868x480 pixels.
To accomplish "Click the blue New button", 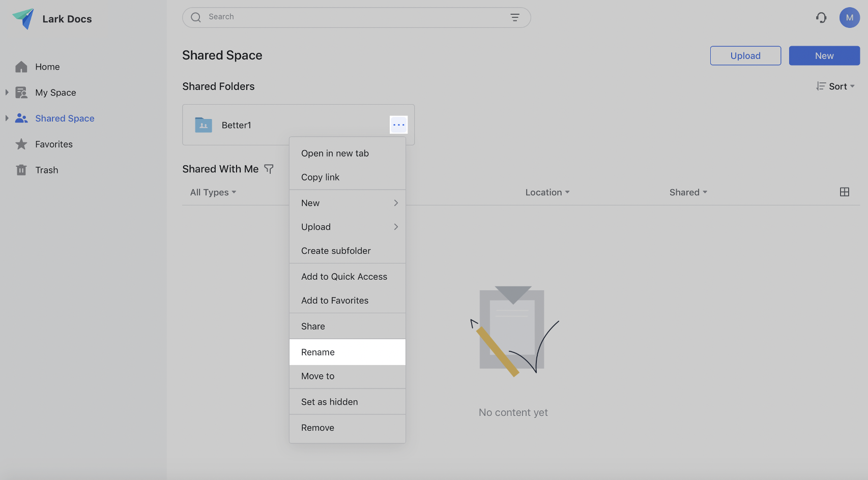I will click(824, 56).
